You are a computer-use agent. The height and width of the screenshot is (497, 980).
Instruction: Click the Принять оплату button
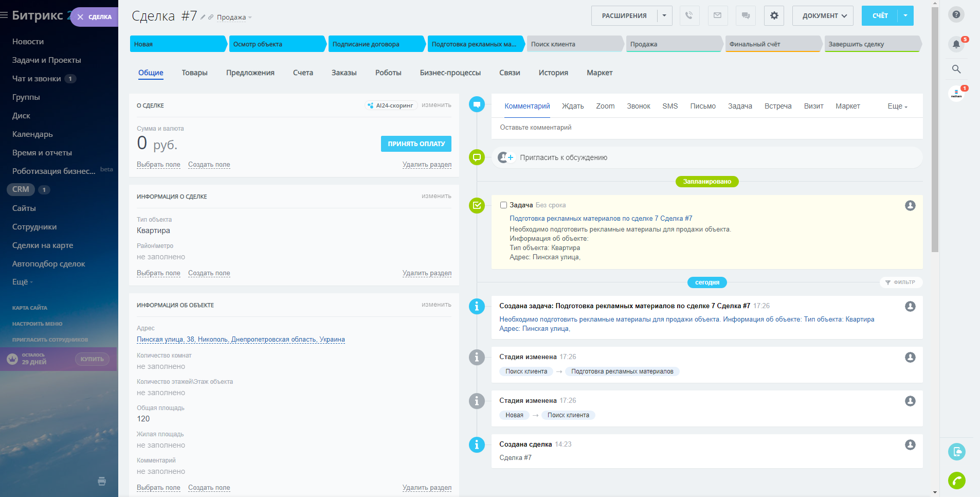coord(416,144)
